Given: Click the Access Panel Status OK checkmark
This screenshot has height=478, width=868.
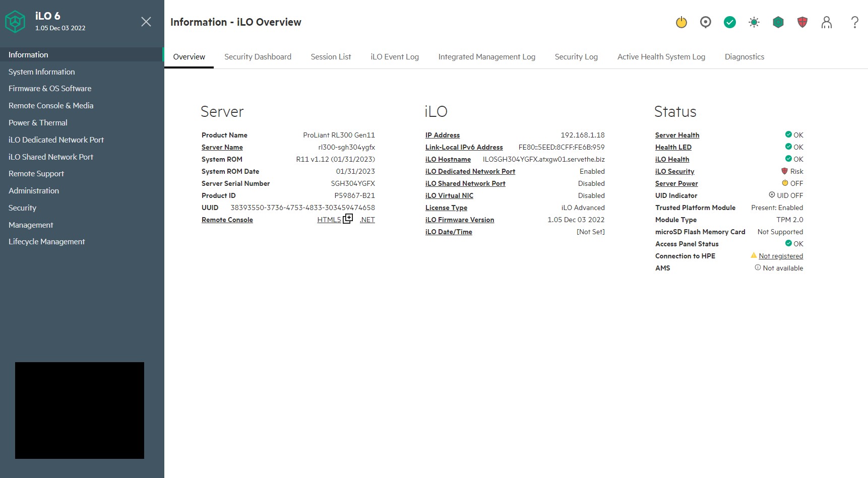Looking at the screenshot, I should point(788,243).
